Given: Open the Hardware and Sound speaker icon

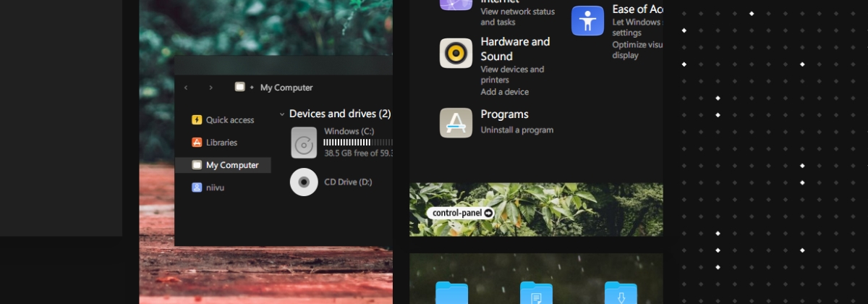Looking at the screenshot, I should tap(456, 53).
